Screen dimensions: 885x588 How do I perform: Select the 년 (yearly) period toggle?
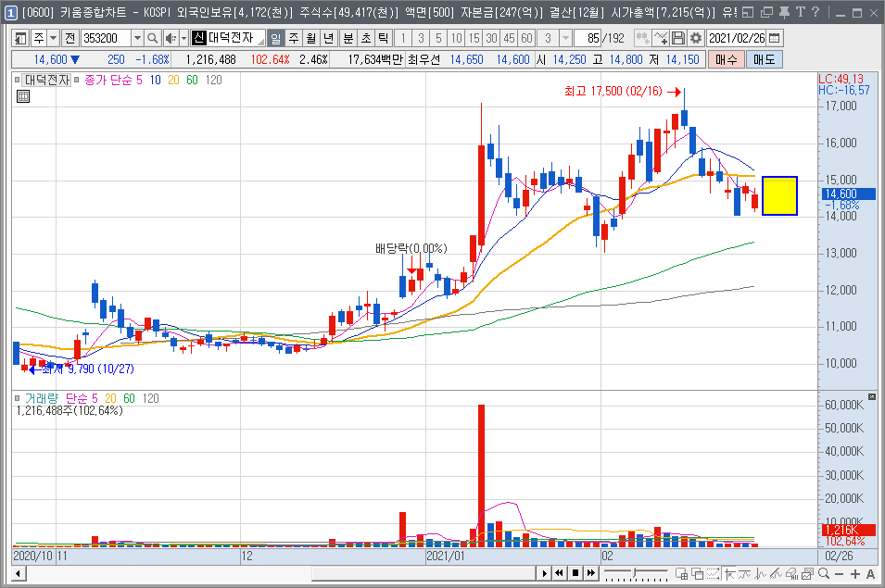click(329, 38)
